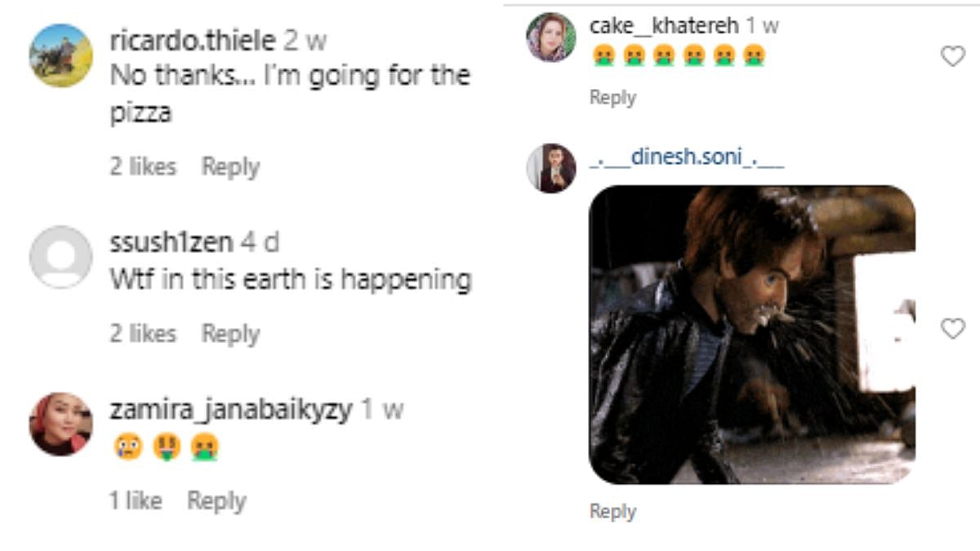Screen dimensions: 980x551
Task: Reply to zamira_janabaikyzy's emoji comment
Action: point(216,500)
